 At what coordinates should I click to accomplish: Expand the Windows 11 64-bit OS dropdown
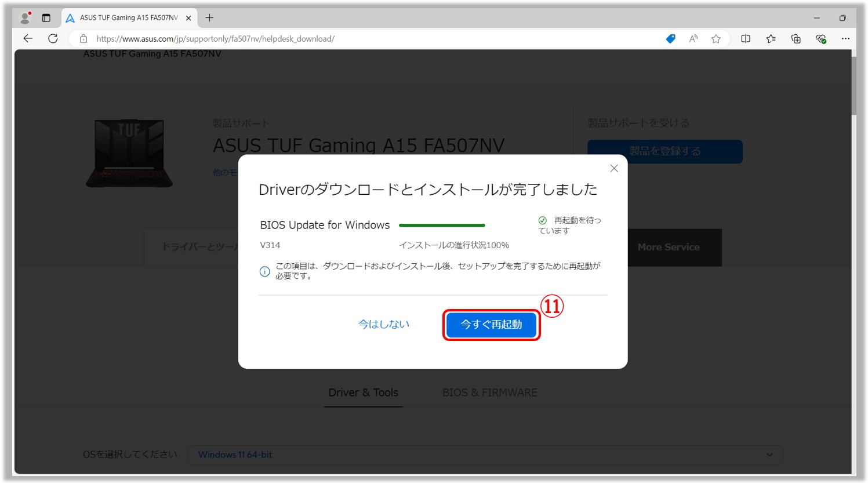485,455
